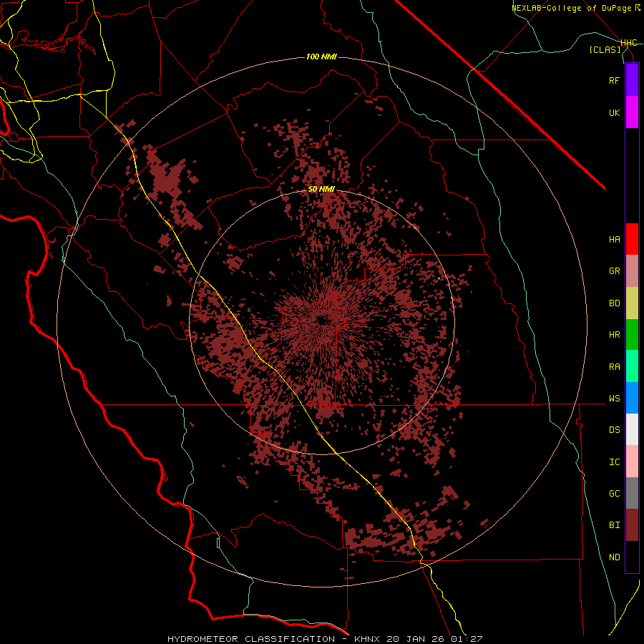Click the 50 NMI range ring label

pyautogui.click(x=321, y=190)
